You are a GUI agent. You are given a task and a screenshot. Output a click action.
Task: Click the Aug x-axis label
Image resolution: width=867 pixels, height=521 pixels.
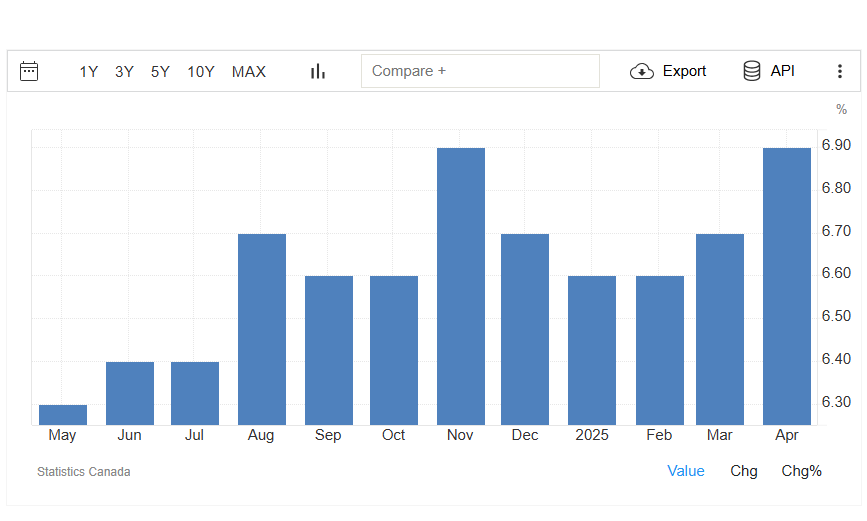tap(261, 435)
